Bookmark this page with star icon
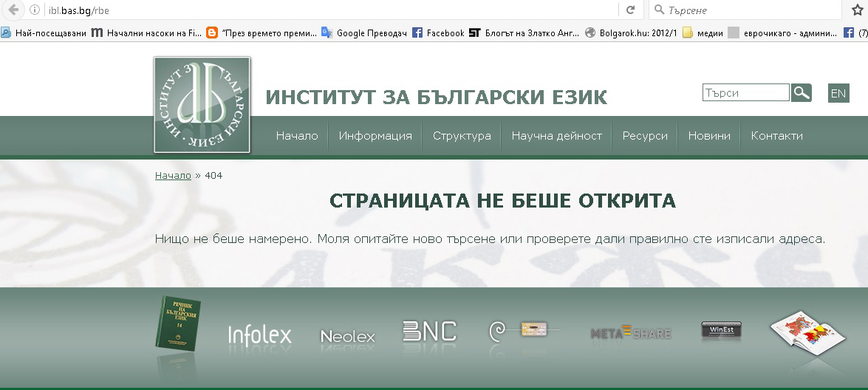 pyautogui.click(x=857, y=10)
